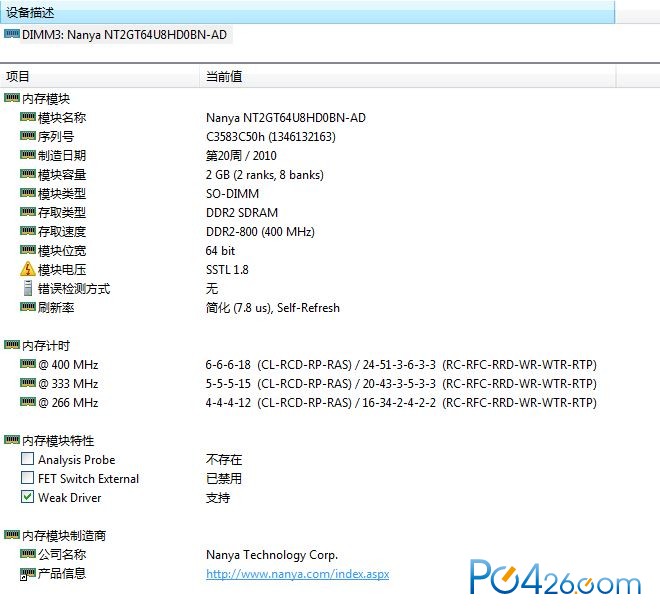Click the 模块容量 row icon
Viewport: 660px width, 613px height.
click(28, 173)
